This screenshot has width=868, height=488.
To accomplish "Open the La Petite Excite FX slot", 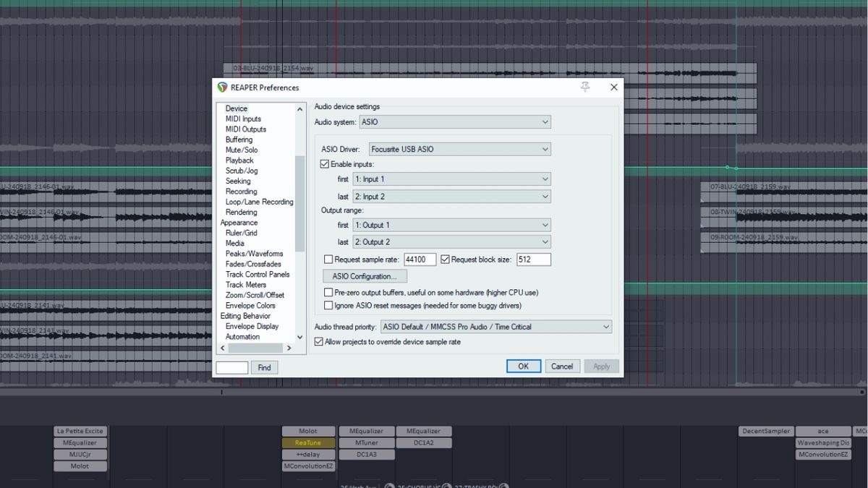I will 80,431.
